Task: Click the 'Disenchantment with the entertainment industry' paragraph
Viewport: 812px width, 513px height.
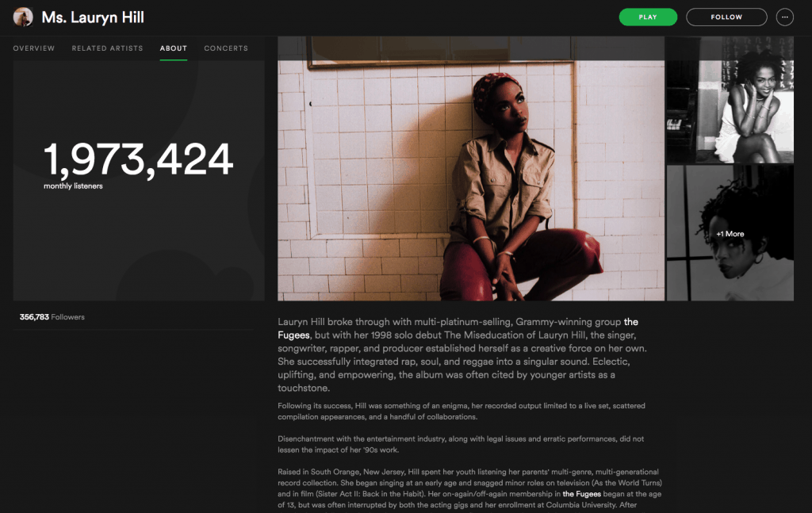Action: [461, 444]
